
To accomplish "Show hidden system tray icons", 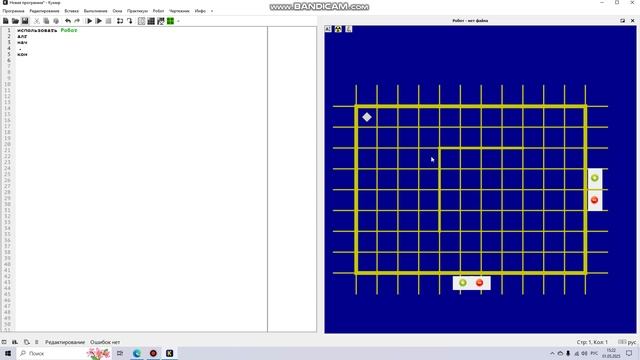I will pyautogui.click(x=552, y=353).
